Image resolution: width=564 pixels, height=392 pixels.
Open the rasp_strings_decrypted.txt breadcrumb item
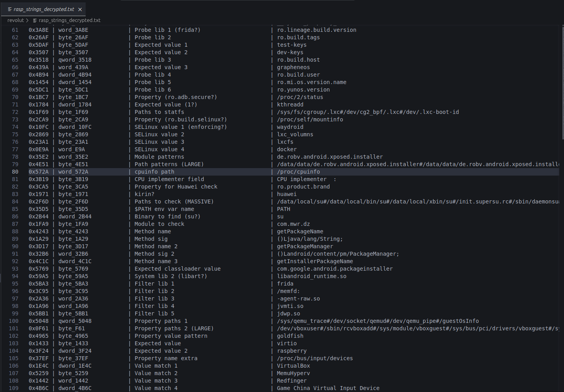[70, 20]
